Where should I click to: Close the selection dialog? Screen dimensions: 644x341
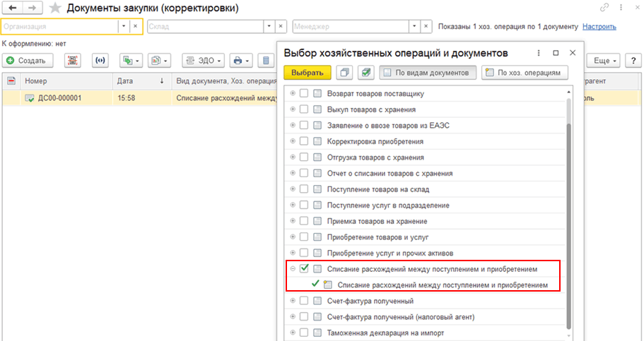tap(572, 53)
